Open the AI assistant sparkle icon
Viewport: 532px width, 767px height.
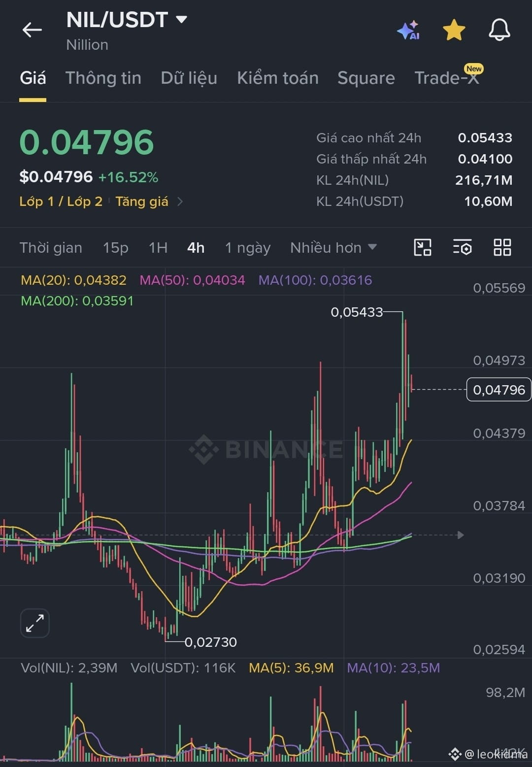408,30
